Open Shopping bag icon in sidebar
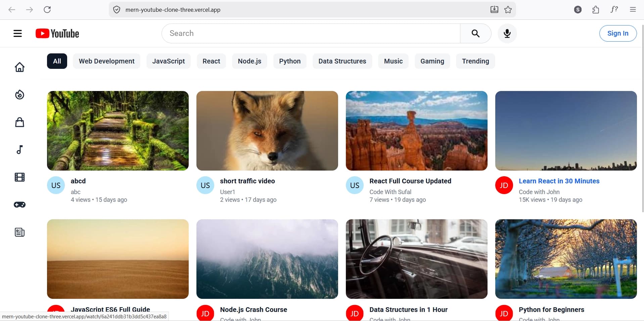 point(20,122)
